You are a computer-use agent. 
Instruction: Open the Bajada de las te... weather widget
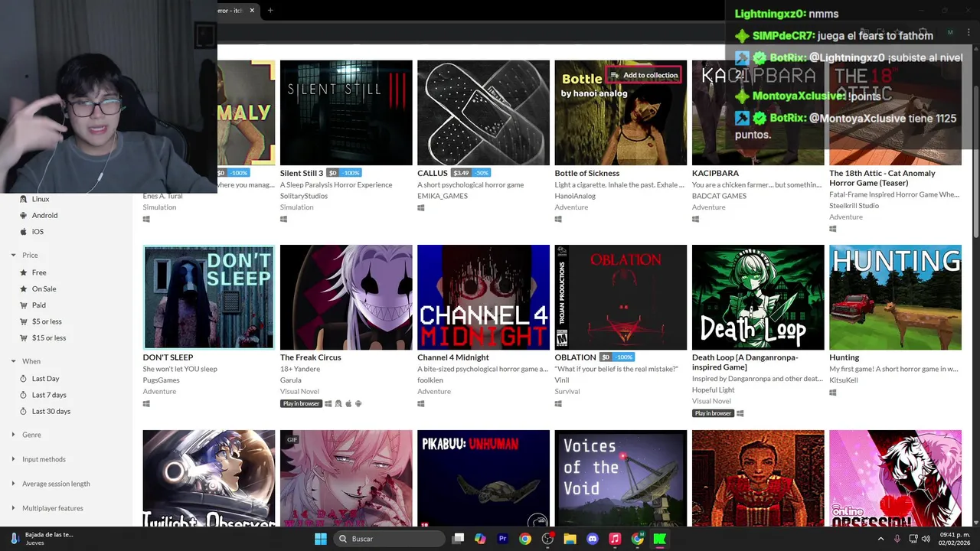42,539
